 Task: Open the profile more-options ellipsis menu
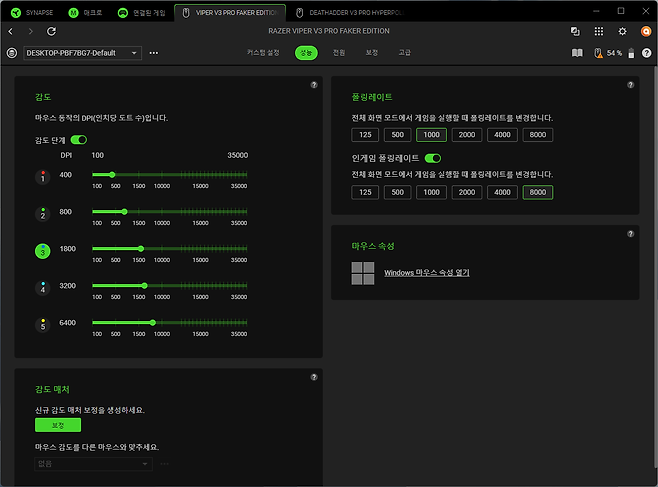click(x=153, y=53)
